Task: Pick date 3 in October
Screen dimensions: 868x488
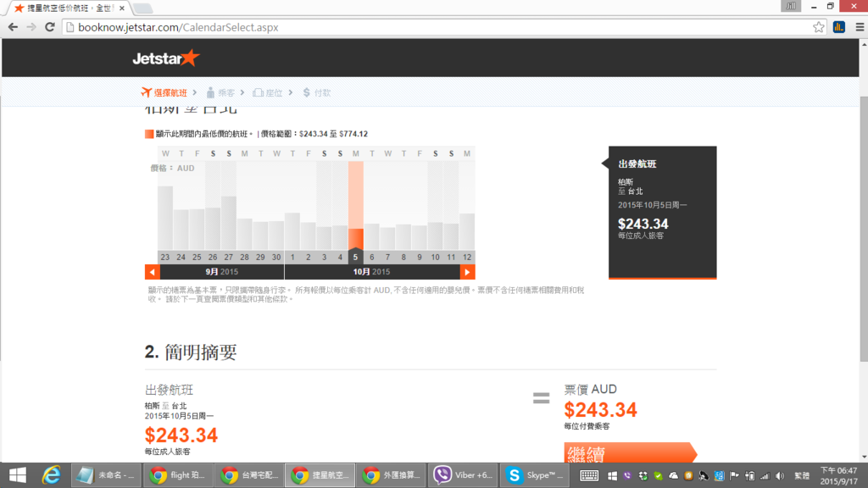Action: 324,258
